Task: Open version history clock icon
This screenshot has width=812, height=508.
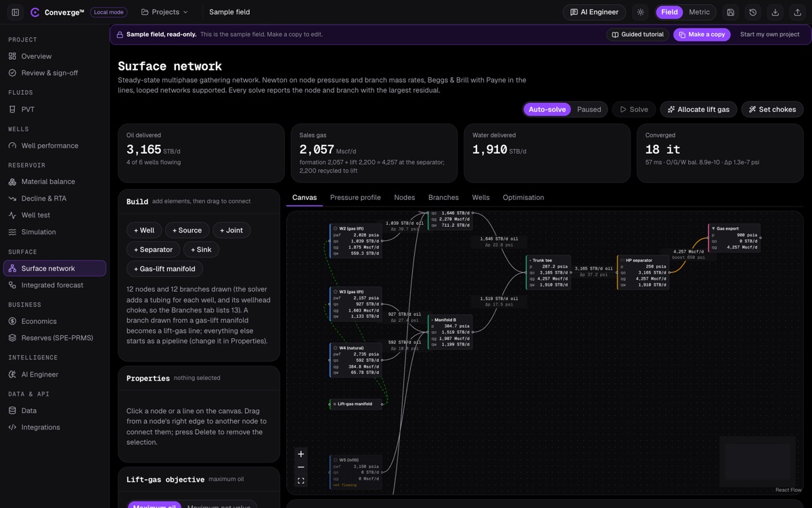Action: [753, 12]
